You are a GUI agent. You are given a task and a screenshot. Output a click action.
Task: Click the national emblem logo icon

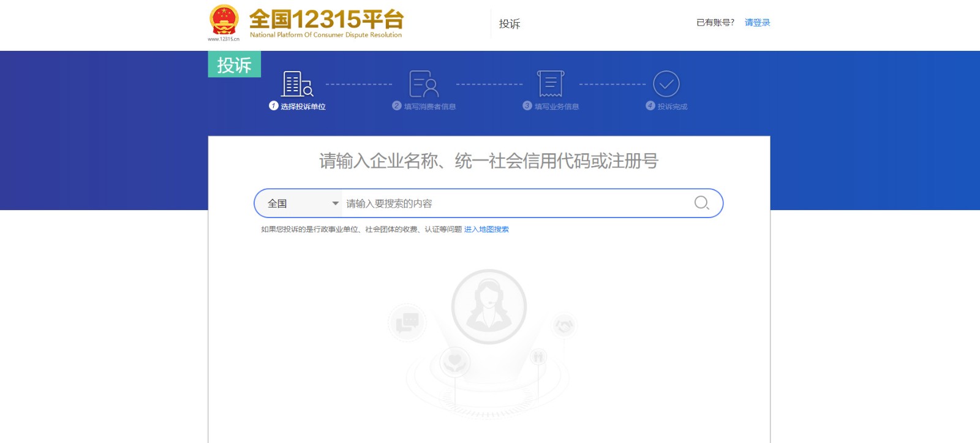(x=224, y=20)
